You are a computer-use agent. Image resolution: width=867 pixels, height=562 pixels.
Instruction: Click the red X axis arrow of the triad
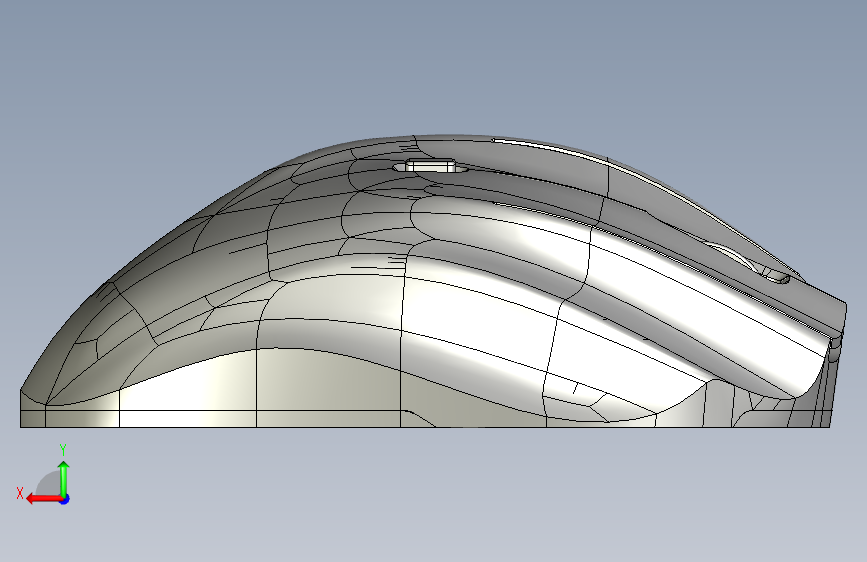43,499
